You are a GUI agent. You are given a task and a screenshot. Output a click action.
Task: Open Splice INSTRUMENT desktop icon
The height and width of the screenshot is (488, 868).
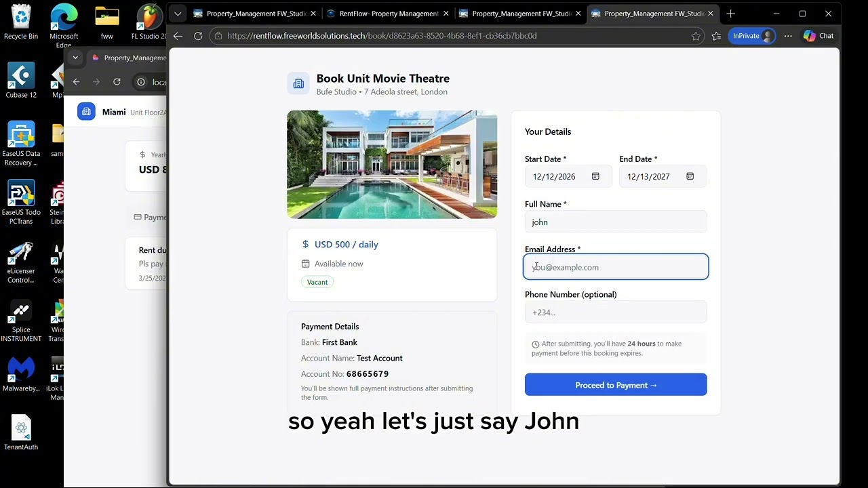click(x=21, y=321)
